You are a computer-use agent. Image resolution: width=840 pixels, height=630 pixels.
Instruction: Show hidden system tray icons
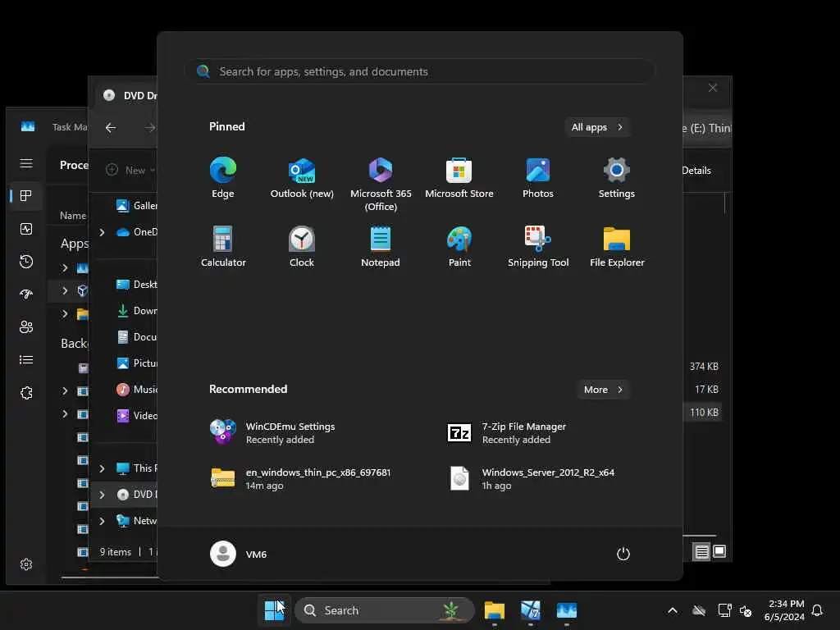[673, 610]
